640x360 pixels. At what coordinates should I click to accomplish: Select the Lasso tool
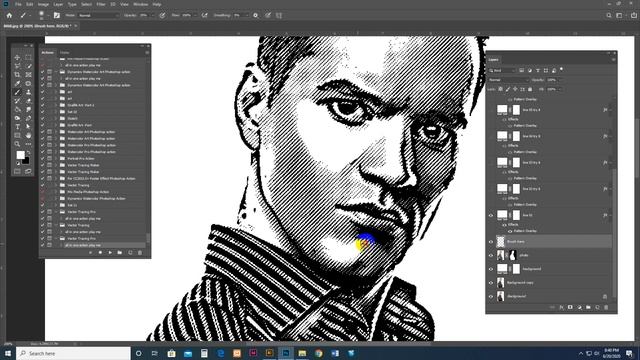(17, 66)
